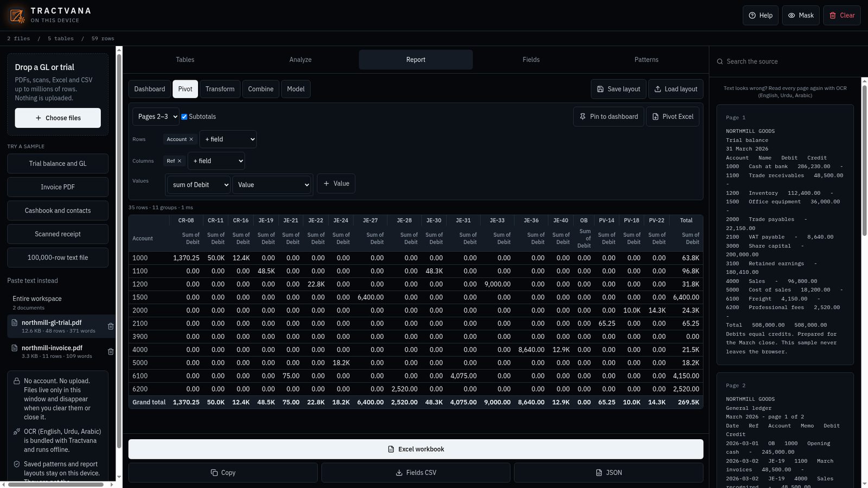
Task: Toggle the Subtotals checkbox
Action: tap(184, 117)
